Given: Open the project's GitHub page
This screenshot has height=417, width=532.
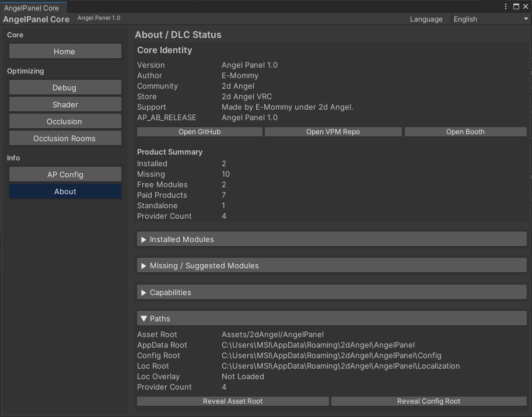Looking at the screenshot, I should (x=199, y=131).
